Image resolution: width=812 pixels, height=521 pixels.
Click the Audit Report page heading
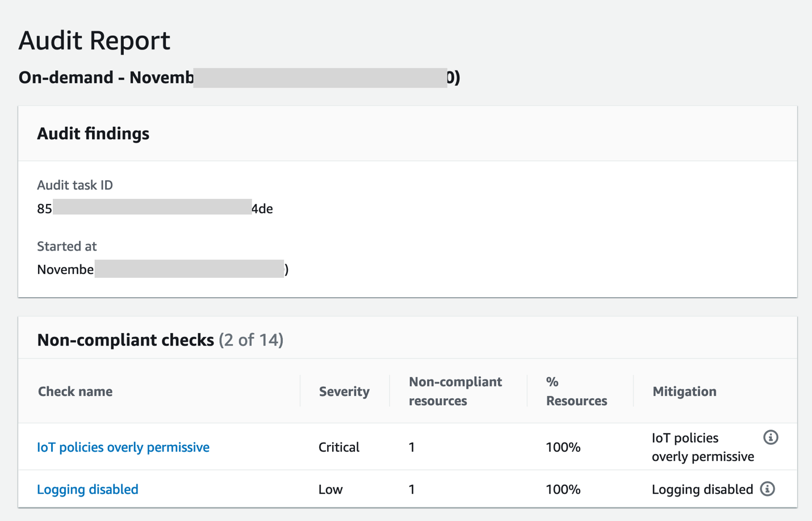94,40
